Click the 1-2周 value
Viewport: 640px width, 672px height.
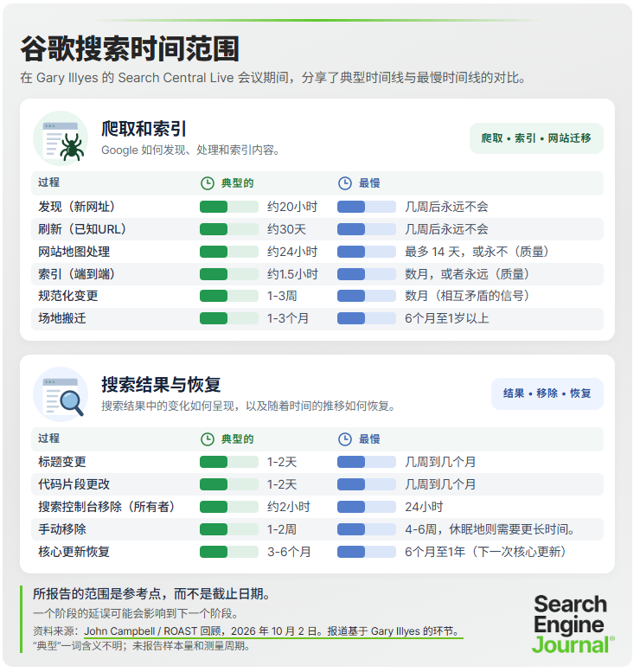[282, 529]
